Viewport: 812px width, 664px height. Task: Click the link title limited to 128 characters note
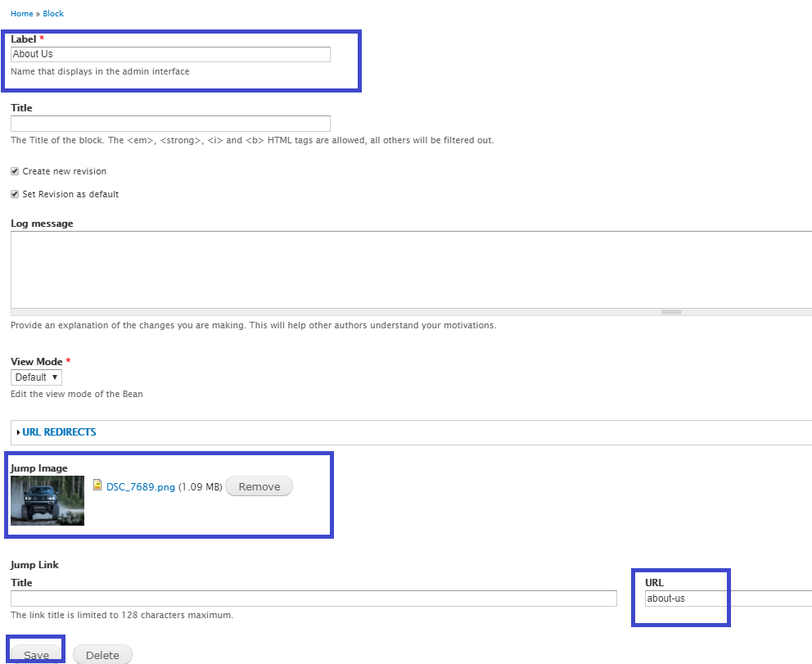coord(122,616)
